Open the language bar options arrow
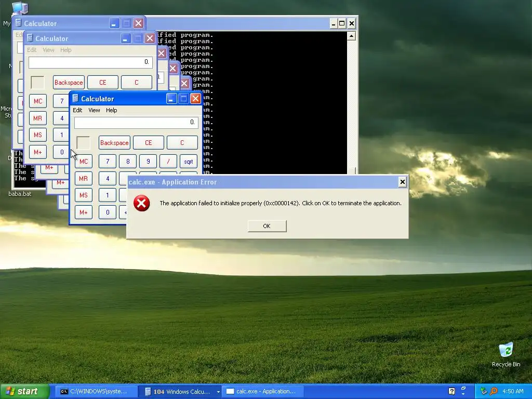532x399 pixels. pos(463,395)
